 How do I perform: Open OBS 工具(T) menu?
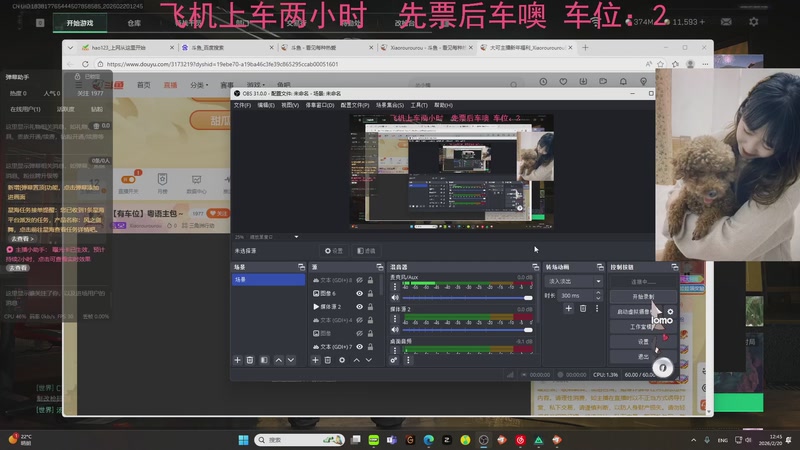(419, 105)
